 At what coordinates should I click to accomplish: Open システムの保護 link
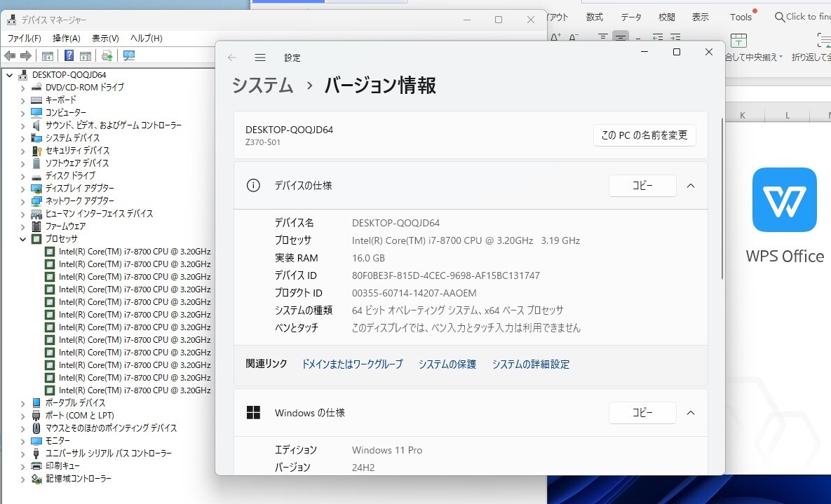(447, 364)
